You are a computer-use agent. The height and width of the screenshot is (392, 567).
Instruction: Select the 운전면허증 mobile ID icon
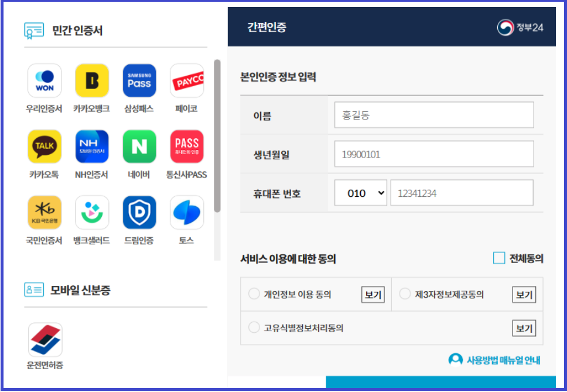tap(45, 340)
